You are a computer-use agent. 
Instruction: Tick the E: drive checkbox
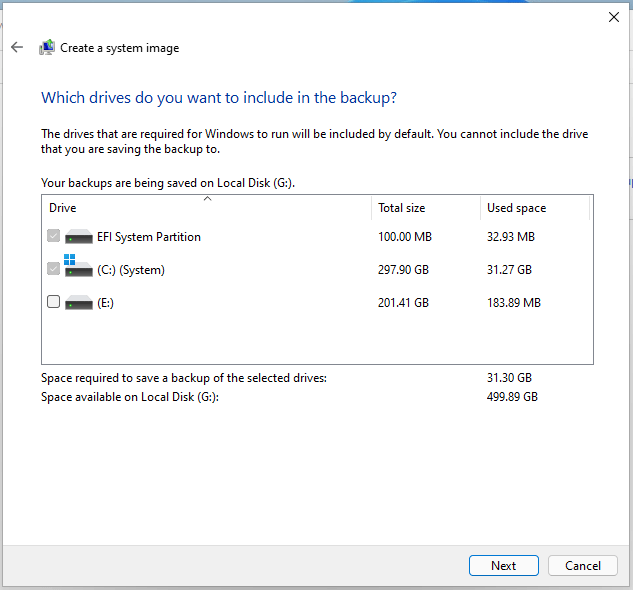pos(53,302)
